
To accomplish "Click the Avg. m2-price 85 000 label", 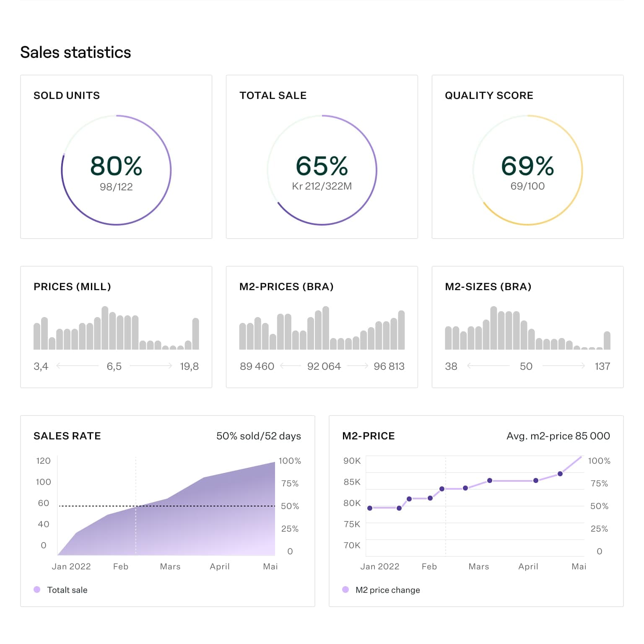I will point(558,436).
